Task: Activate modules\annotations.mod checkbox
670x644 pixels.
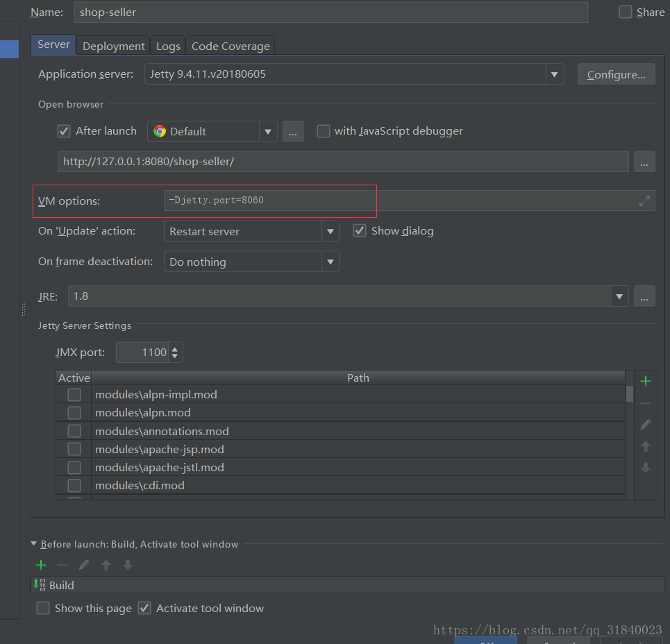Action: pyautogui.click(x=74, y=431)
